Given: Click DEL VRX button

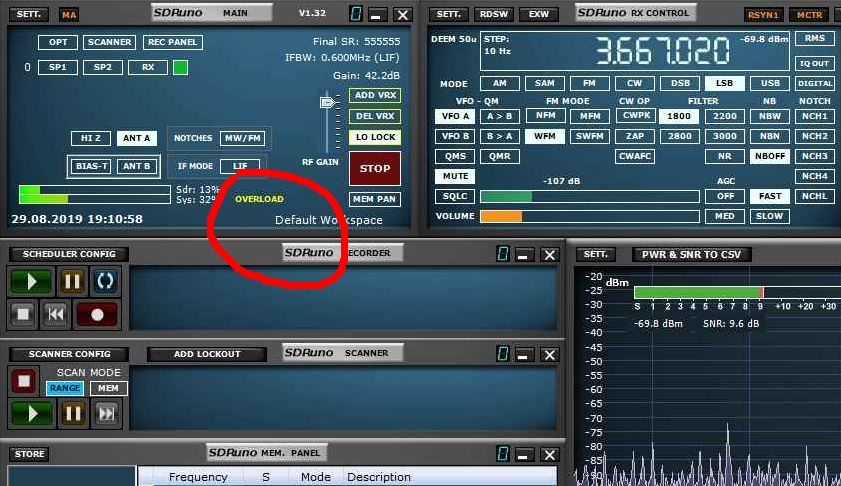Looking at the screenshot, I should click(375, 116).
